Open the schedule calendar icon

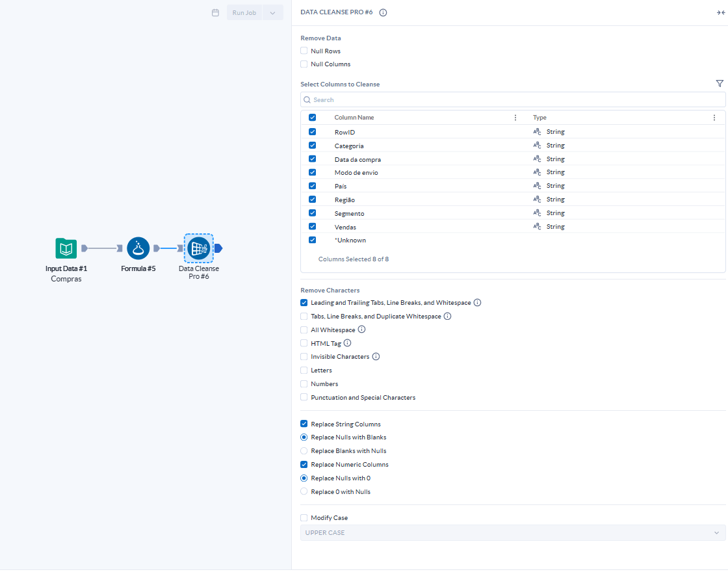click(215, 12)
